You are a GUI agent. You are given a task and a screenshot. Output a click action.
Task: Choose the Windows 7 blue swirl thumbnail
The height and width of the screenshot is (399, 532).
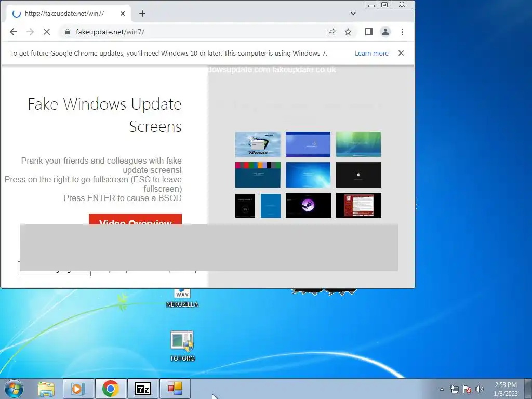pyautogui.click(x=308, y=175)
